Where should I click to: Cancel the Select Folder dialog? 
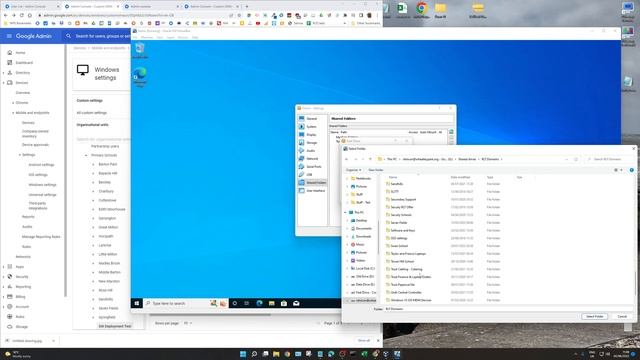click(622, 316)
